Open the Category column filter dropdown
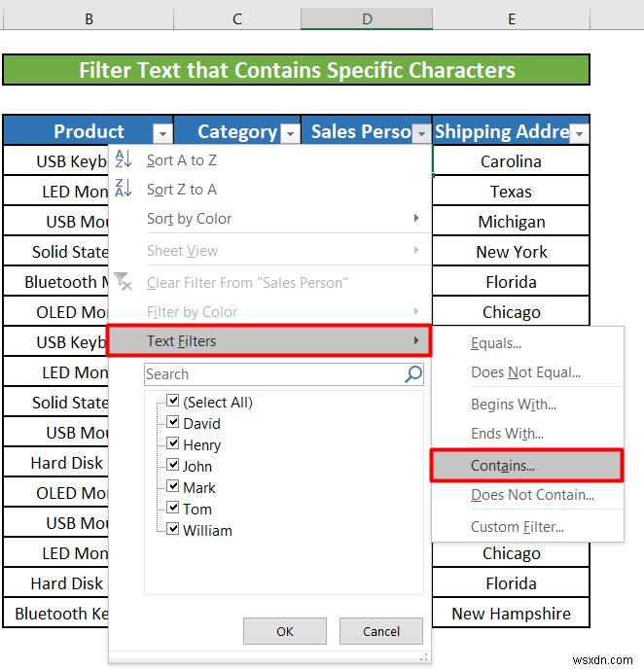The width and height of the screenshot is (644, 670). point(290,134)
